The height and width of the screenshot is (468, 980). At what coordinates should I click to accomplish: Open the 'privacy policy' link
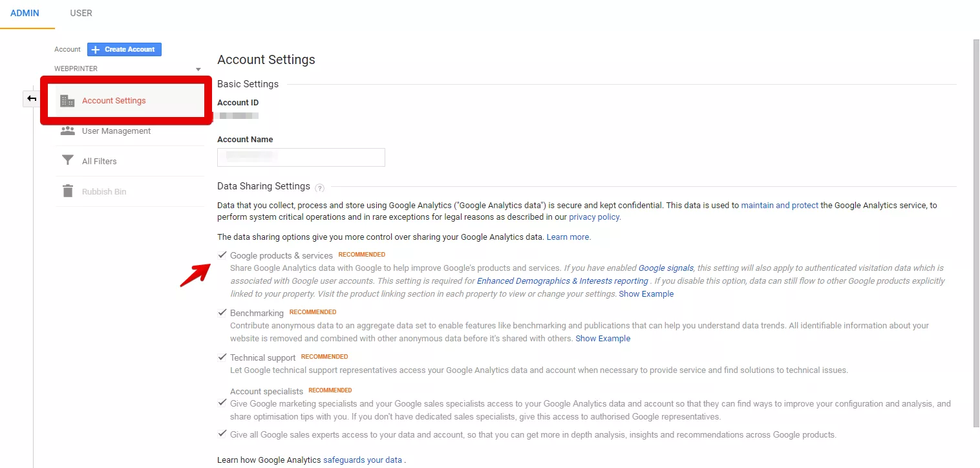(595, 217)
